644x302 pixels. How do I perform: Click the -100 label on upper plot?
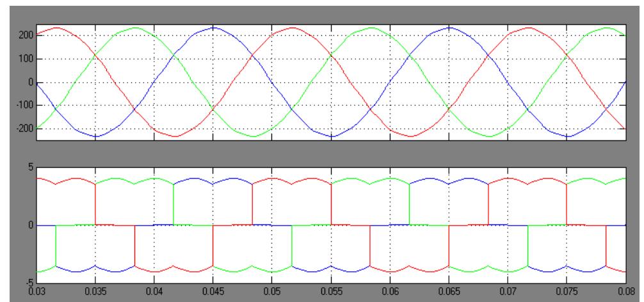point(24,106)
